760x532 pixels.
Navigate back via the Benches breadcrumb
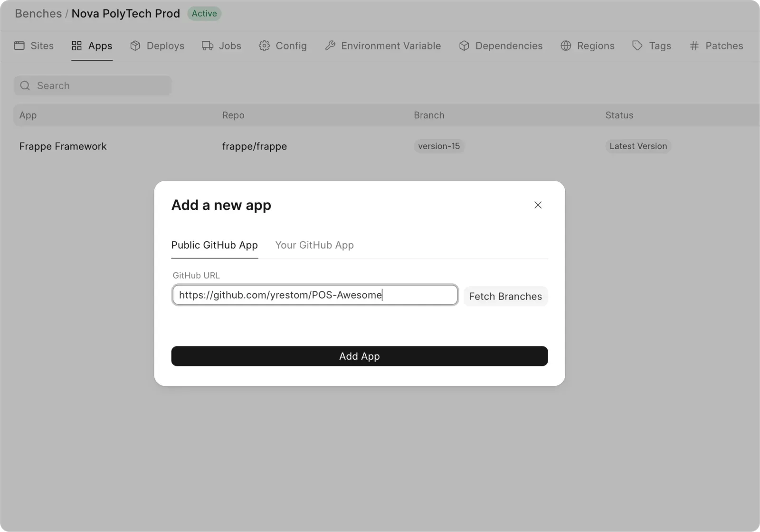coord(38,14)
